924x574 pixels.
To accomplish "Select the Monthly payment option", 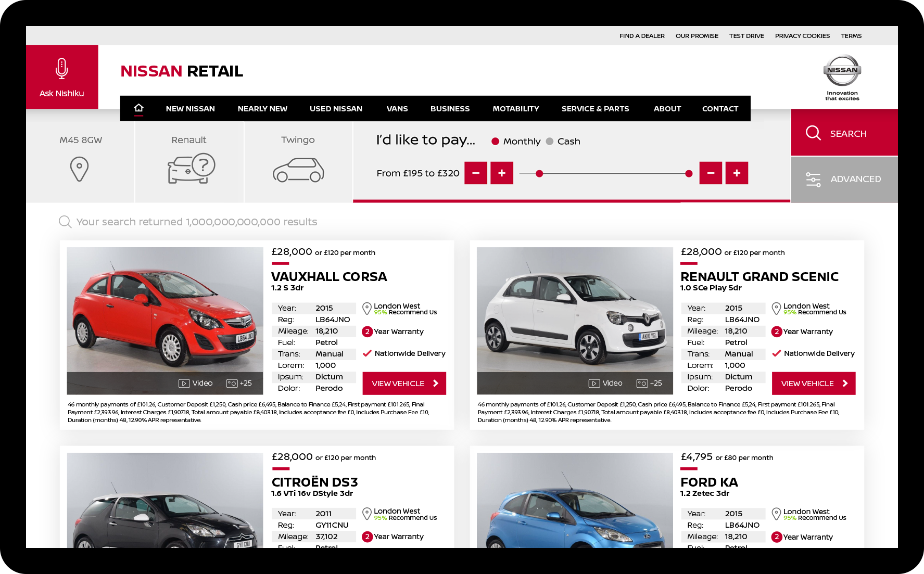I will coord(496,142).
